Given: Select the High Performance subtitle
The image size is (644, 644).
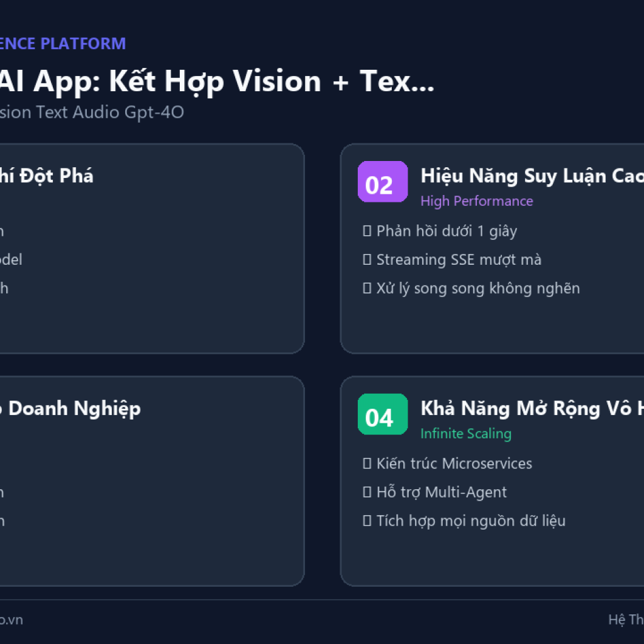Looking at the screenshot, I should coord(477,201).
